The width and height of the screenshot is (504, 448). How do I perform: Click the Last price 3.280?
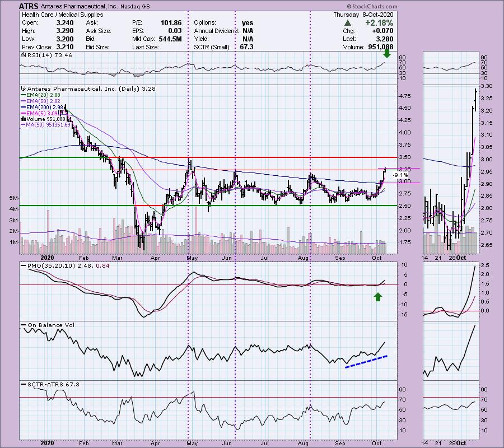tap(384, 39)
